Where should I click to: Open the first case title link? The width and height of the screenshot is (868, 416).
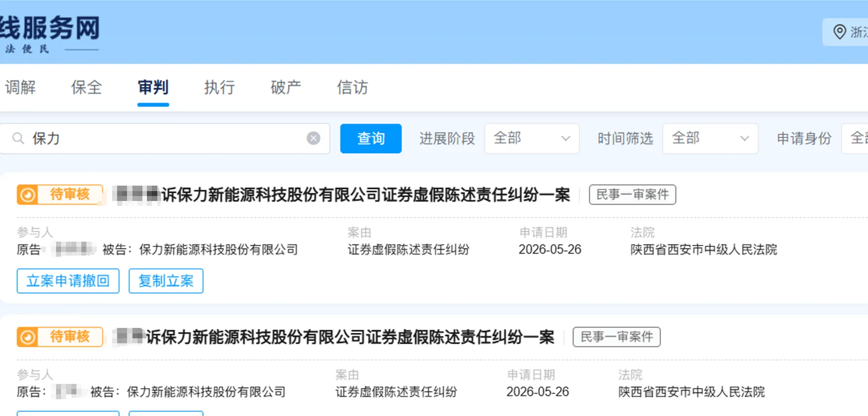pyautogui.click(x=342, y=195)
